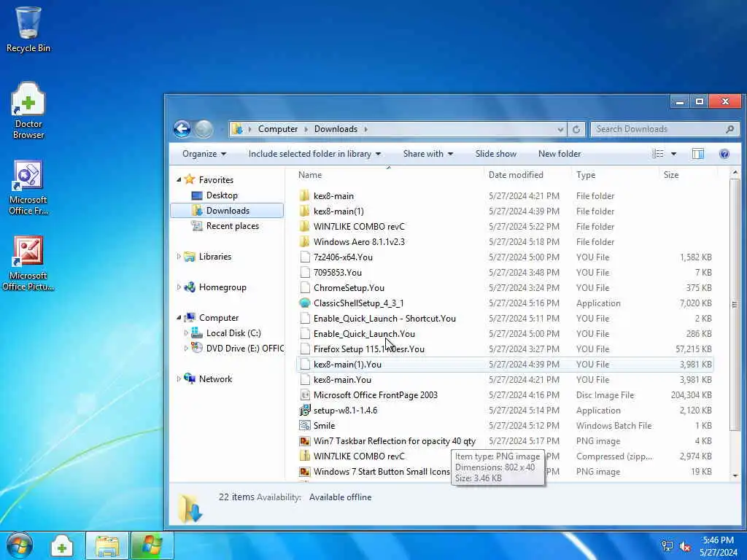Image resolution: width=747 pixels, height=560 pixels.
Task: Open the Share with dropdown
Action: tap(427, 154)
